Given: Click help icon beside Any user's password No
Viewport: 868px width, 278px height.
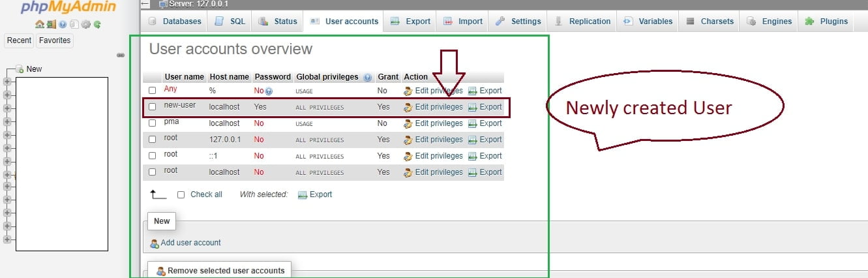Looking at the screenshot, I should click(x=269, y=91).
